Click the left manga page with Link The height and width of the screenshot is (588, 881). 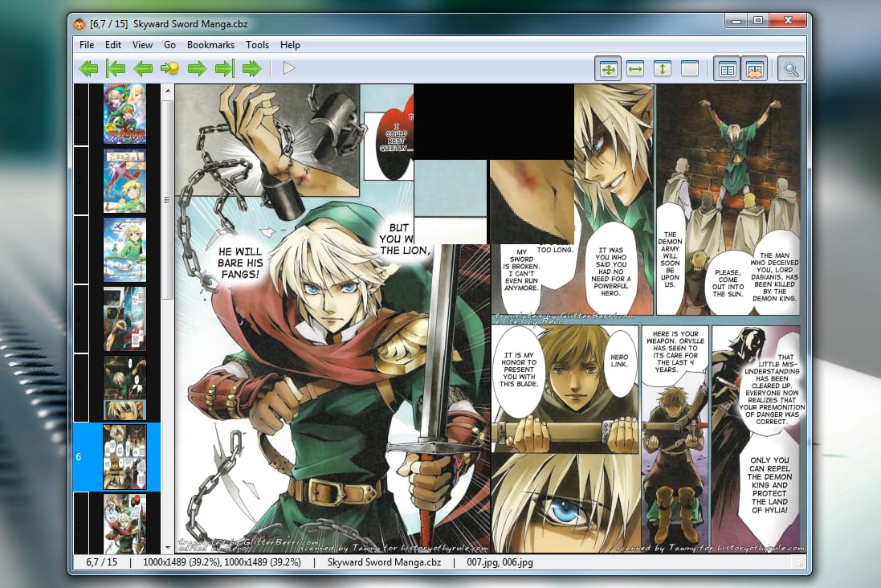tap(332, 319)
